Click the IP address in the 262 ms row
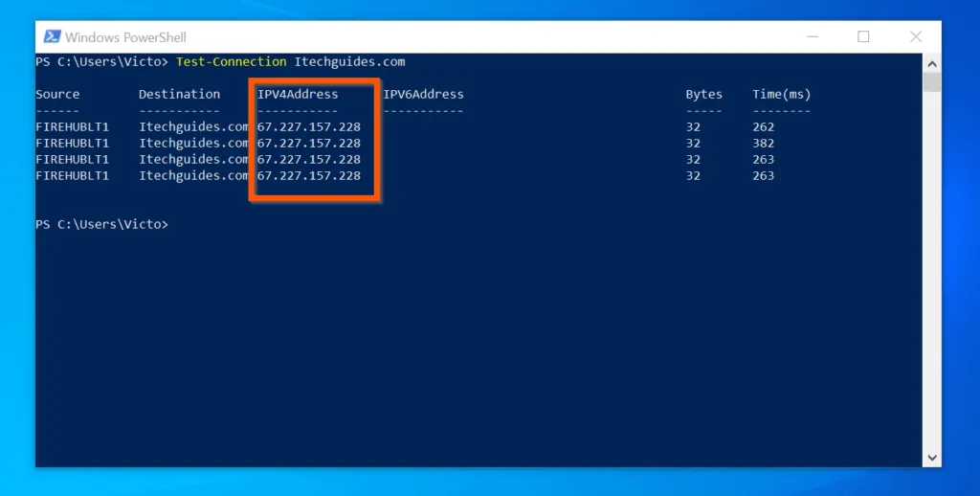Viewport: 980px width, 496px height. [x=309, y=126]
